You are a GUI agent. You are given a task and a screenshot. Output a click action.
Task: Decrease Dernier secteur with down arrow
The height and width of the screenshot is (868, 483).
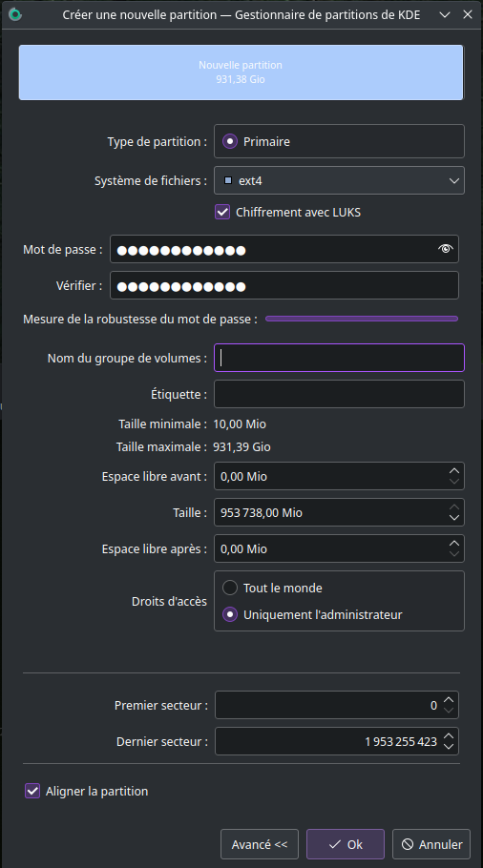(x=449, y=747)
